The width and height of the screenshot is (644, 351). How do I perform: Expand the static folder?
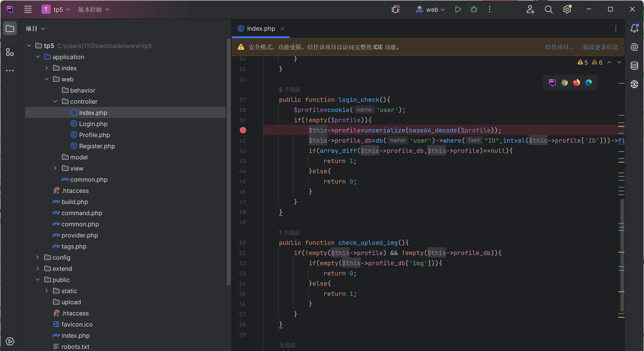pos(46,291)
